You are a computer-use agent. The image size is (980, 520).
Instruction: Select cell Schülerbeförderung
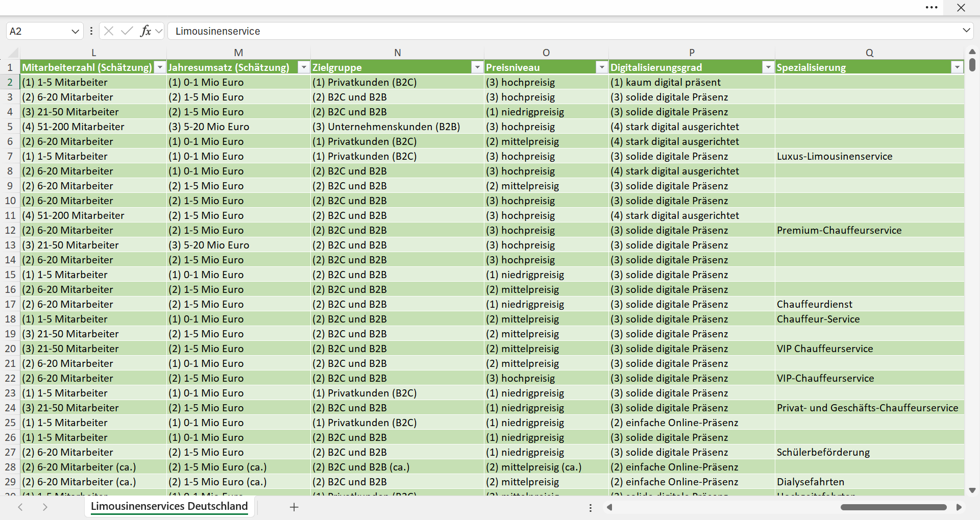869,452
